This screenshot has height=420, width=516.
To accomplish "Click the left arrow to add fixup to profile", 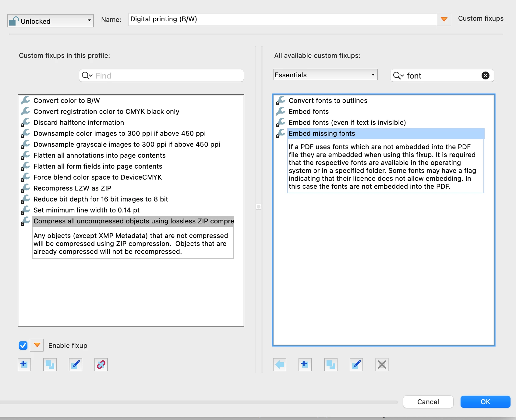I will [280, 364].
